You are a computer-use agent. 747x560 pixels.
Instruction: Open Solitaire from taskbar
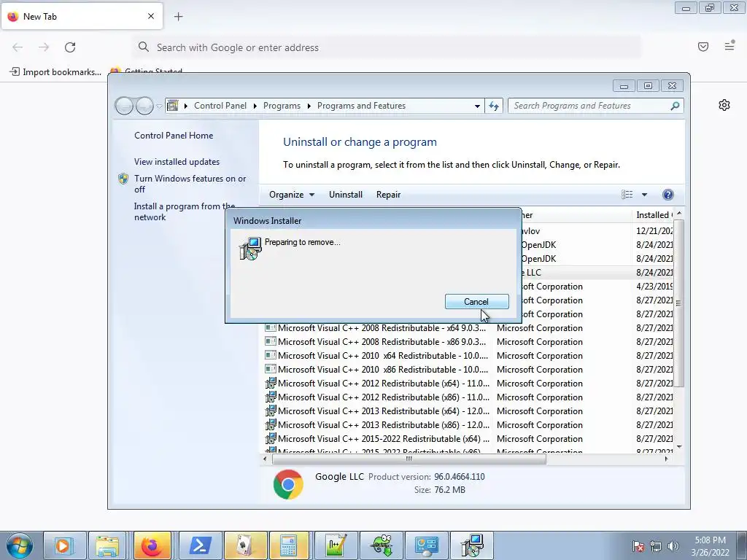tap(245, 545)
